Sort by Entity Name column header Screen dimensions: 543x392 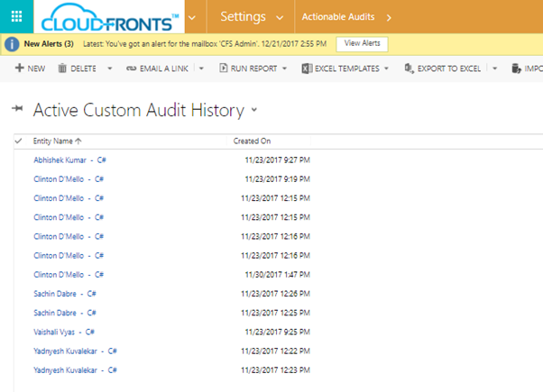[52, 141]
